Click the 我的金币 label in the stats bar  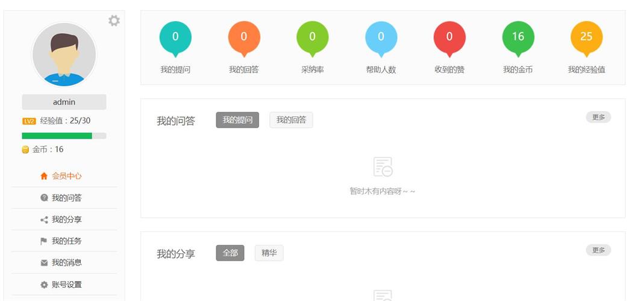click(518, 70)
